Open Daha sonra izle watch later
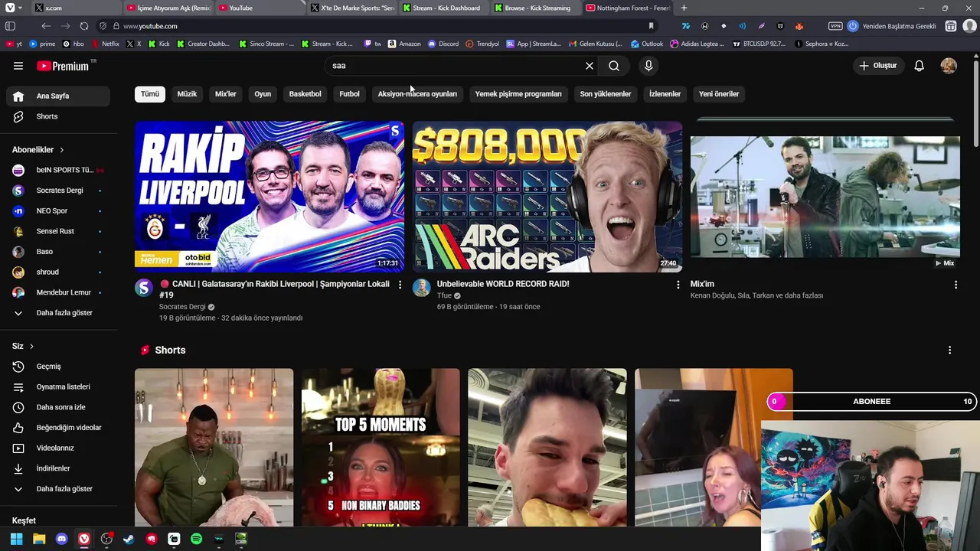Viewport: 980px width, 551px height. tap(58, 407)
